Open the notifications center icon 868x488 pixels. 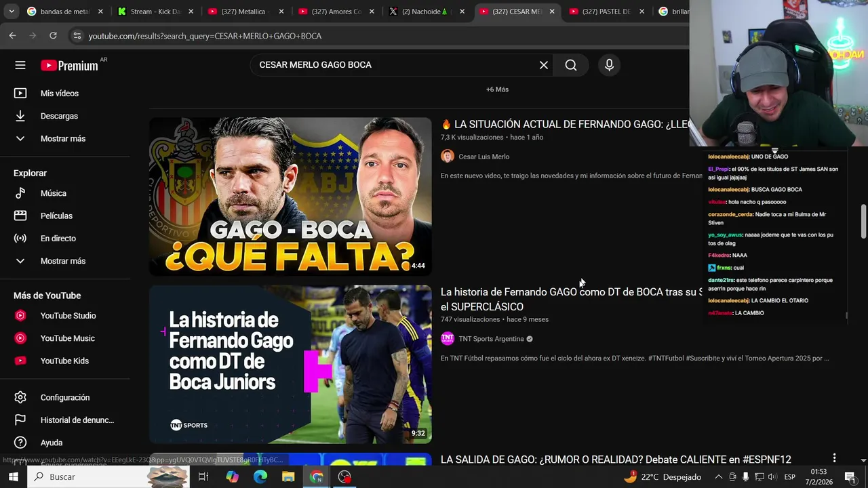click(850, 477)
